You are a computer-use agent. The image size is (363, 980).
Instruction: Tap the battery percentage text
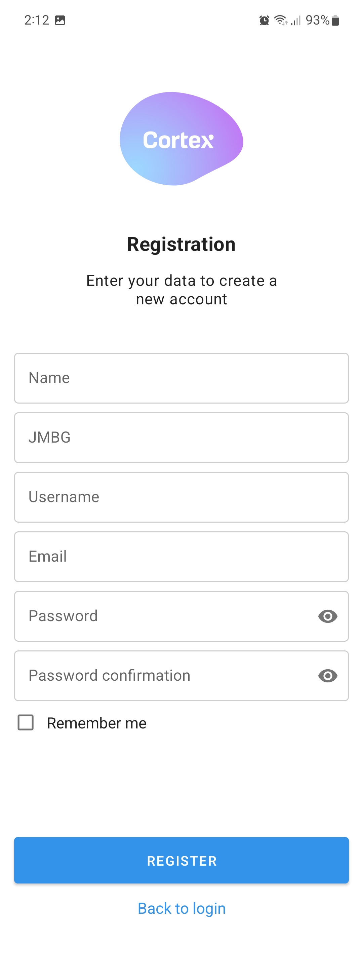(x=318, y=20)
